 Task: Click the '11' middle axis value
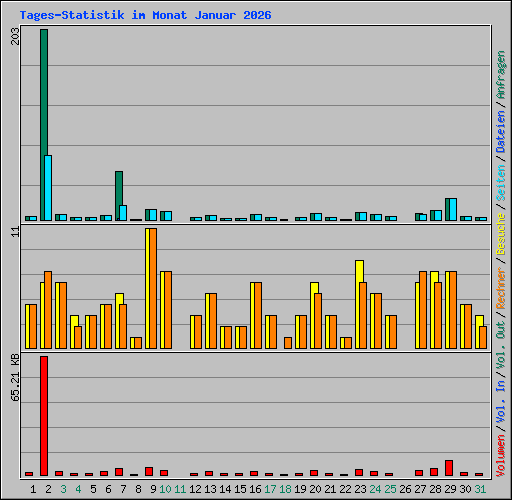15,231
